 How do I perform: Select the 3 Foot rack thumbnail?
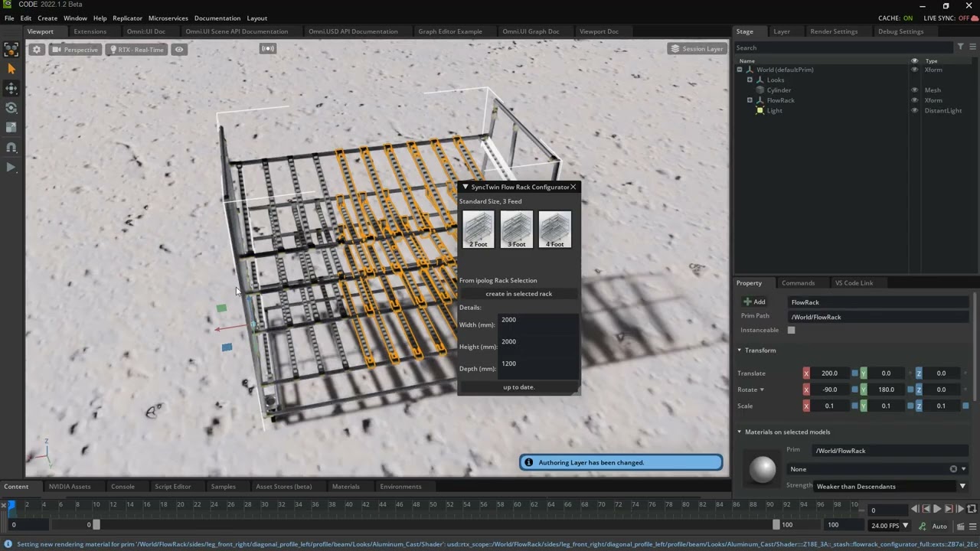[517, 230]
